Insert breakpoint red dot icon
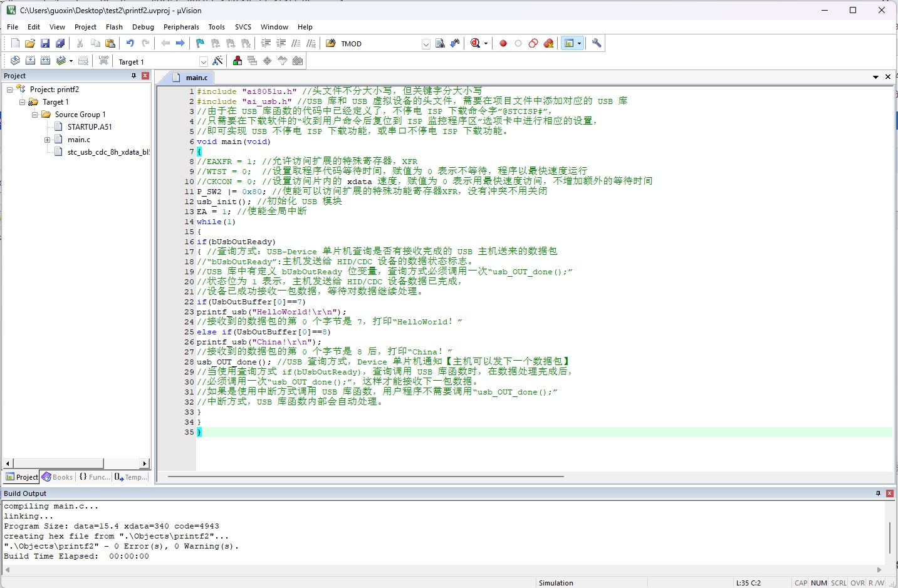The width and height of the screenshot is (898, 588). coord(503,43)
